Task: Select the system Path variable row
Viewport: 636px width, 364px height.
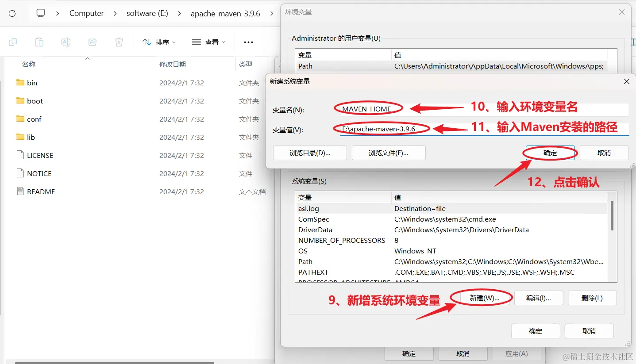Action: (x=451, y=261)
